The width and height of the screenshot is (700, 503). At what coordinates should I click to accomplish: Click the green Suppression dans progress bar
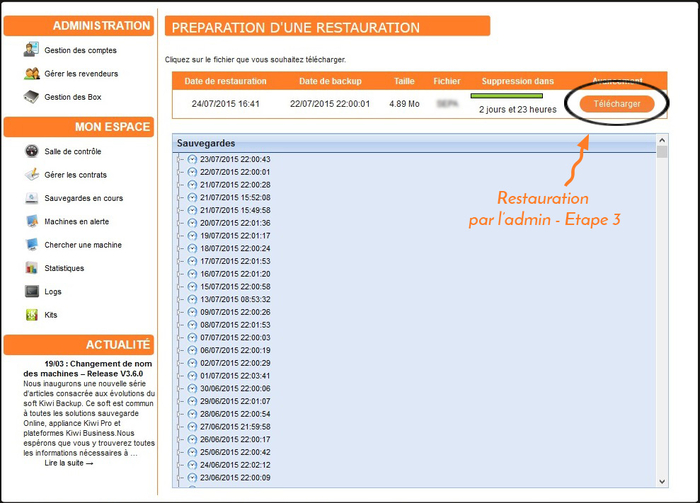tap(512, 96)
